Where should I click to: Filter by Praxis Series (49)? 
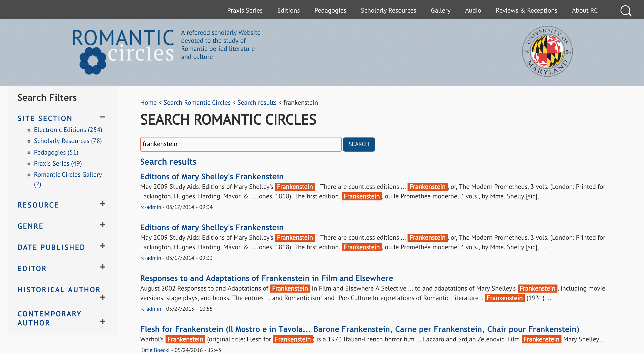[58, 164]
